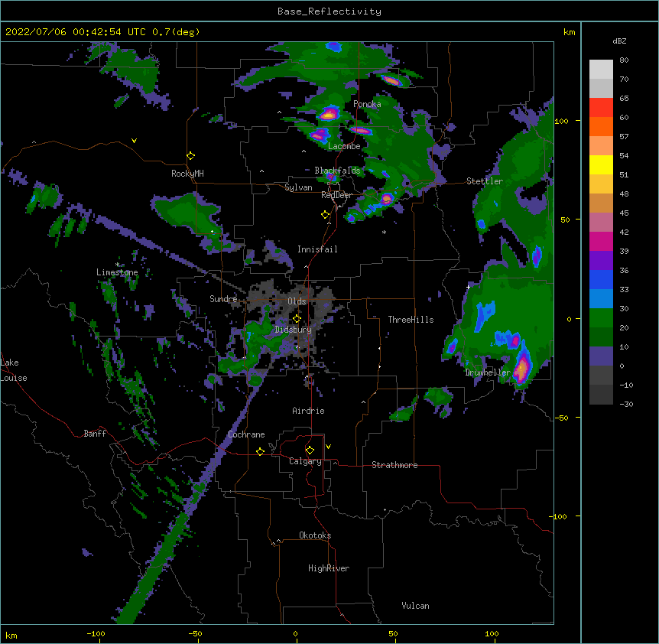Select the Innisfail label
This screenshot has width=659, height=644.
(317, 249)
